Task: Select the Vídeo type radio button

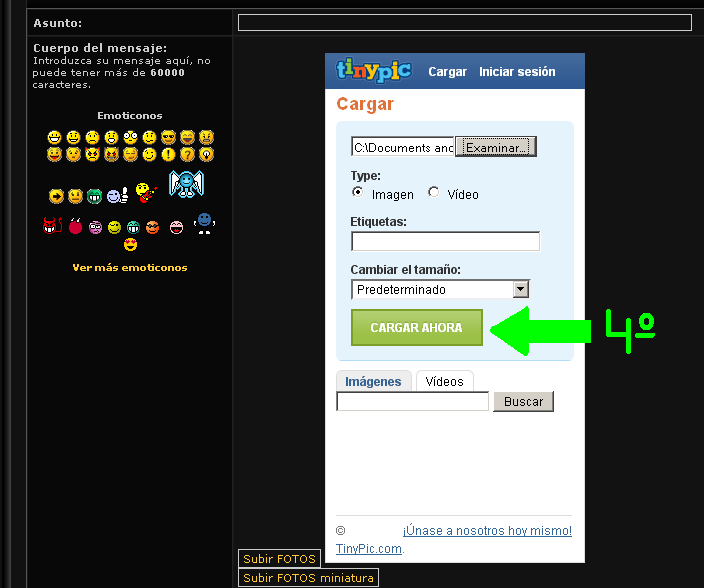Action: (434, 192)
